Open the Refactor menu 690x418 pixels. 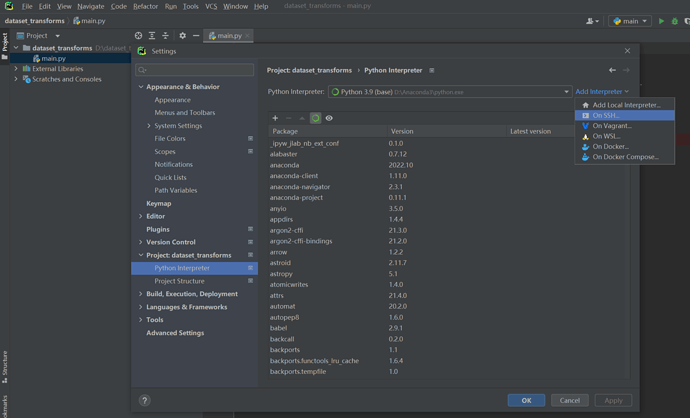(145, 6)
